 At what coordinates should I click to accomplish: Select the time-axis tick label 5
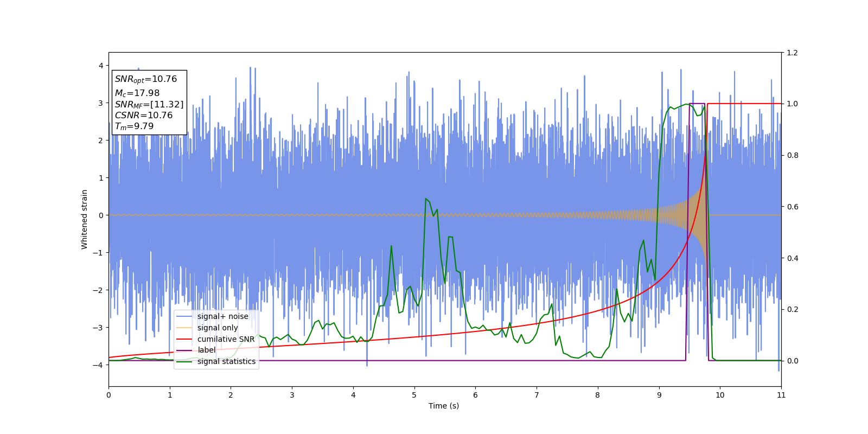pyautogui.click(x=414, y=395)
